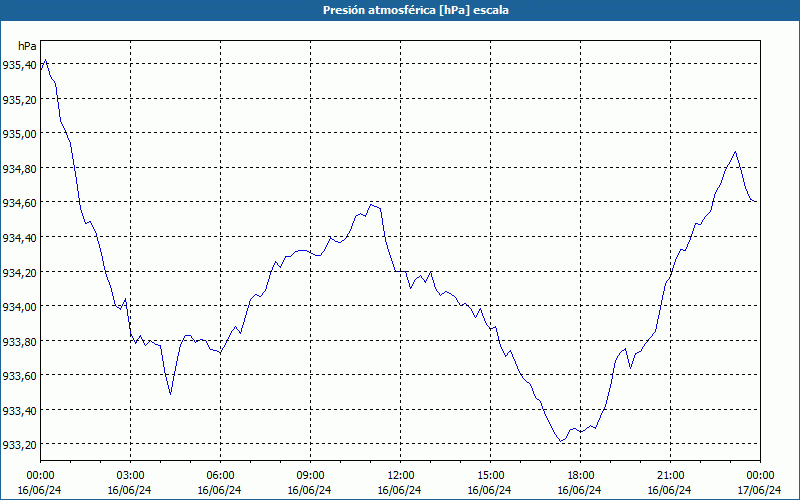Click the pressure curve minimum near 17:20

point(560,441)
